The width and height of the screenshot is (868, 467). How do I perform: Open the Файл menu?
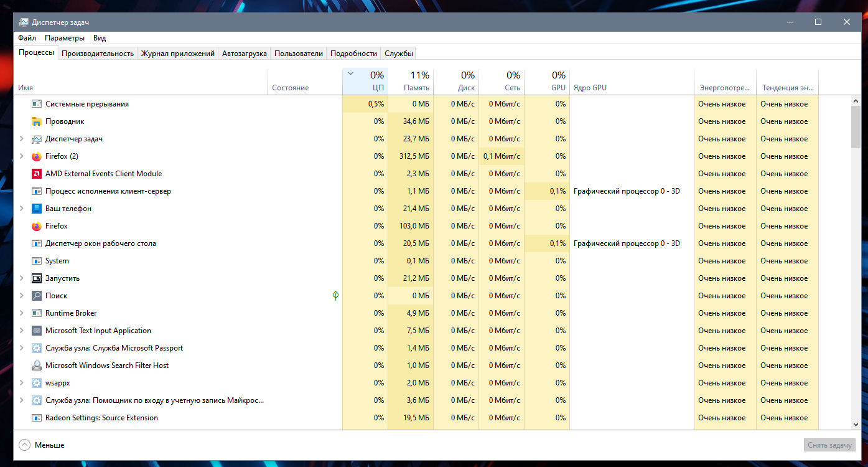click(27, 38)
